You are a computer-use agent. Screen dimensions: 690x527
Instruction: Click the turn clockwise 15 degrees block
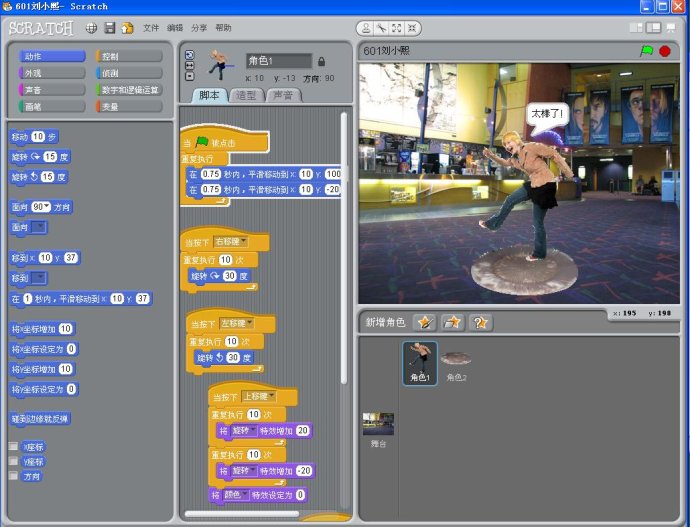coord(40,157)
